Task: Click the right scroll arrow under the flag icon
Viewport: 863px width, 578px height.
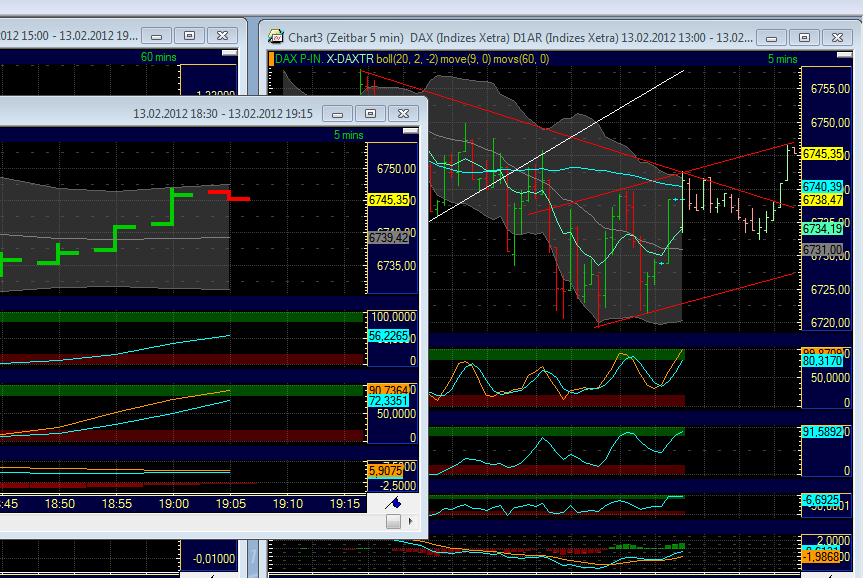Action: pyautogui.click(x=411, y=522)
